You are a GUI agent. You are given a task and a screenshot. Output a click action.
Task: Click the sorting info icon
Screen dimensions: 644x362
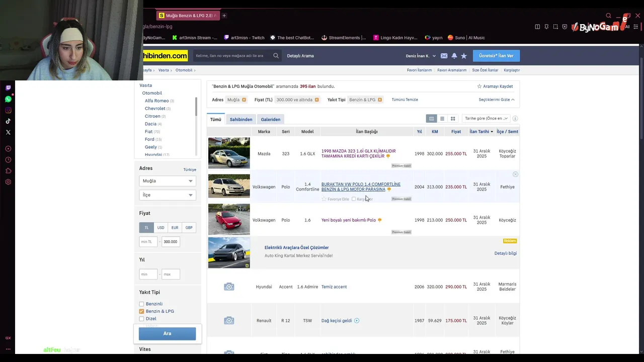click(515, 119)
